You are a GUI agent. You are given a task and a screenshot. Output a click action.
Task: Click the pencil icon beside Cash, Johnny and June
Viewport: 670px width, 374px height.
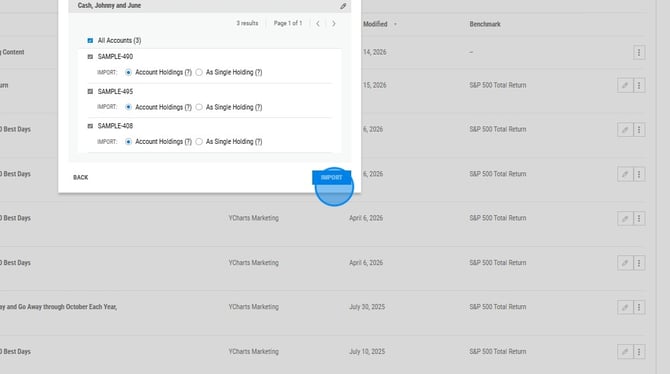point(343,6)
